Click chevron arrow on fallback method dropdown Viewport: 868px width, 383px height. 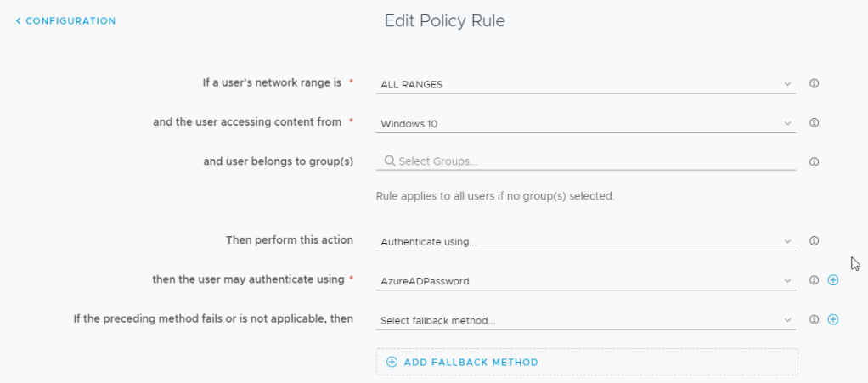[787, 320]
